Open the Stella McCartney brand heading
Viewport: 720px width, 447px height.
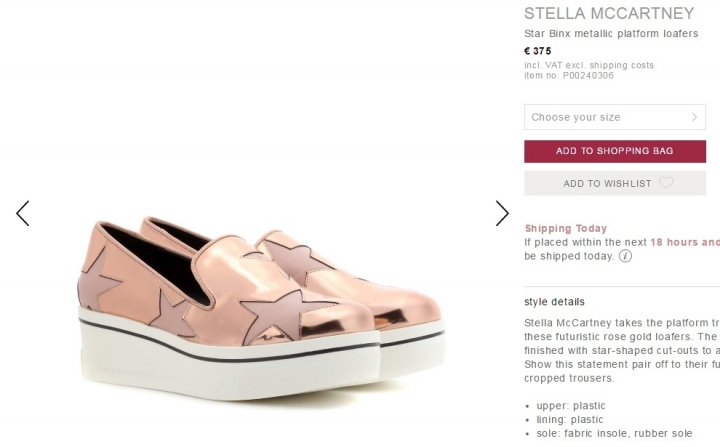pos(608,14)
